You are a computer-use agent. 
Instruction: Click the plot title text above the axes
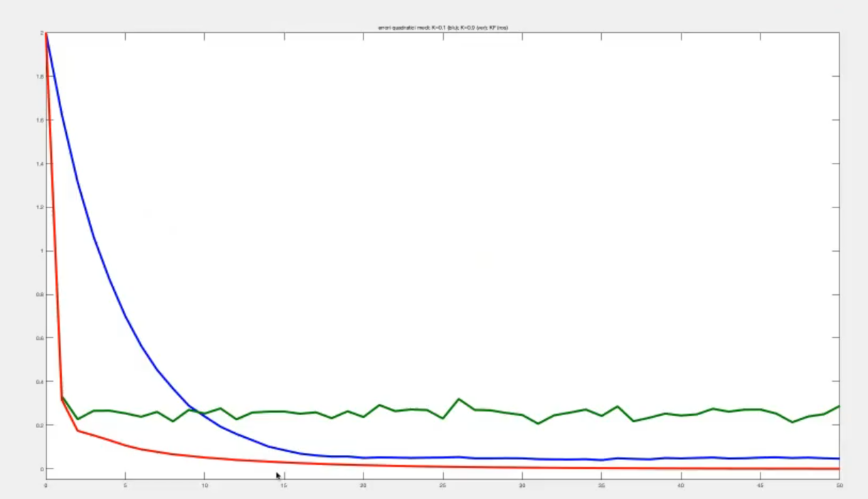(x=443, y=28)
